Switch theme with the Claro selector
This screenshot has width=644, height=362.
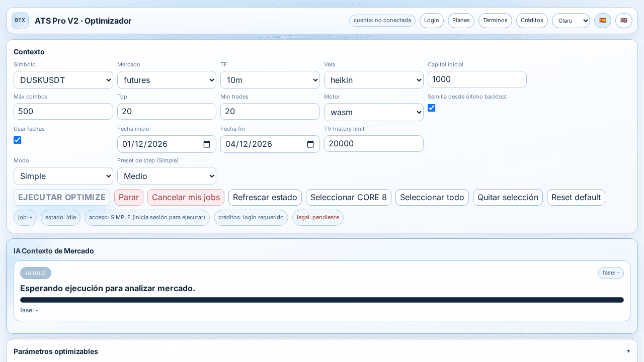click(571, 21)
